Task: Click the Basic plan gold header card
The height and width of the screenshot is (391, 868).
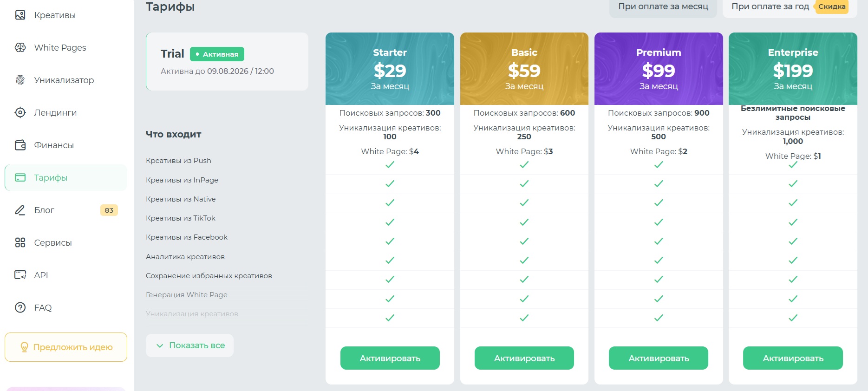Action: click(524, 69)
